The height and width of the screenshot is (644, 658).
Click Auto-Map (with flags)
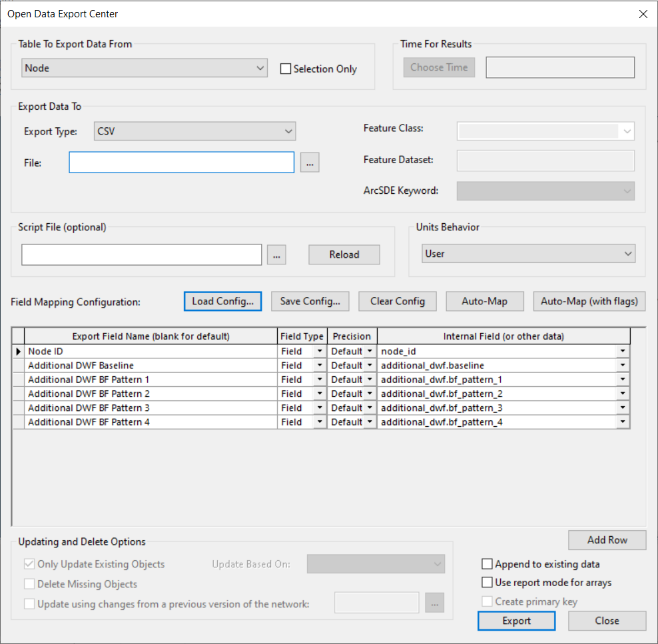click(589, 301)
